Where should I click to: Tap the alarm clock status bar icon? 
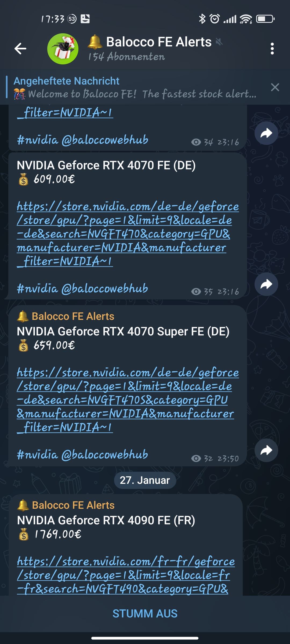point(215,19)
